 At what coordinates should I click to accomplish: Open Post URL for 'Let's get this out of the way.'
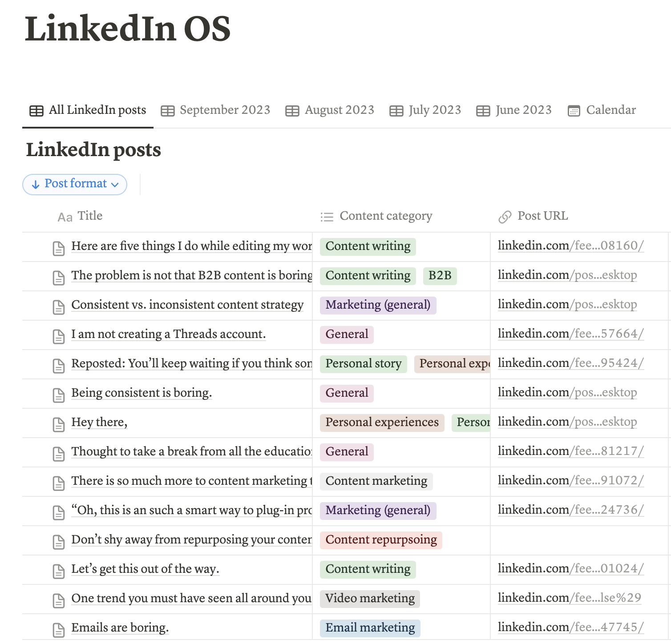pyautogui.click(x=571, y=568)
